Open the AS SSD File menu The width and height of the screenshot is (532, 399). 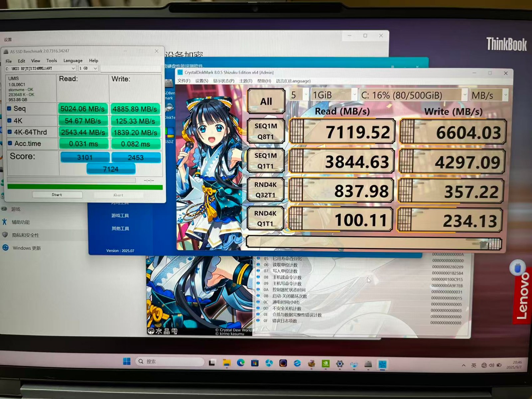point(9,61)
